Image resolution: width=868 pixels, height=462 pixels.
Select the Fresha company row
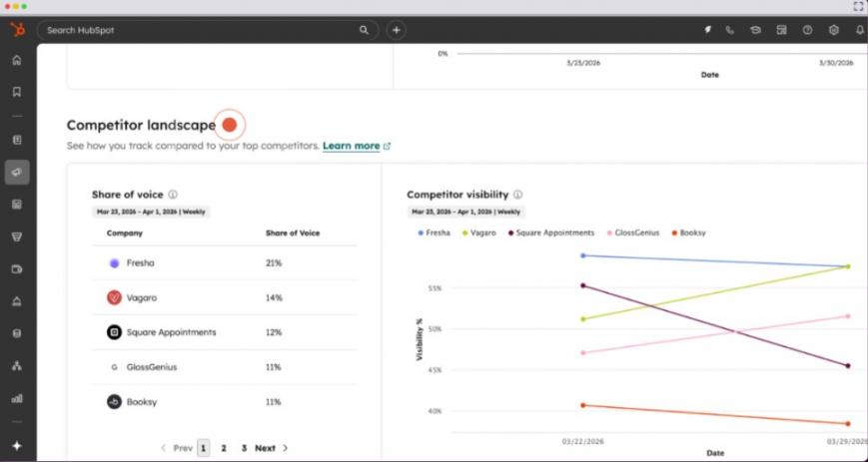224,263
